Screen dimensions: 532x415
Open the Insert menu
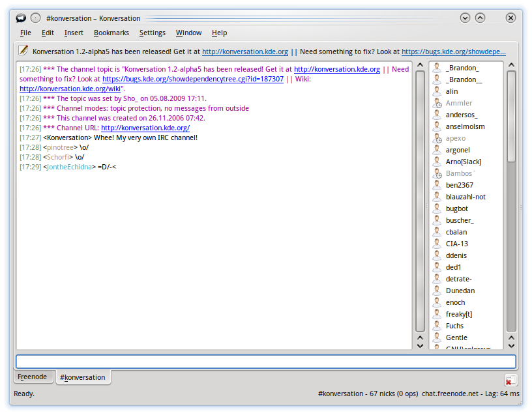click(74, 33)
